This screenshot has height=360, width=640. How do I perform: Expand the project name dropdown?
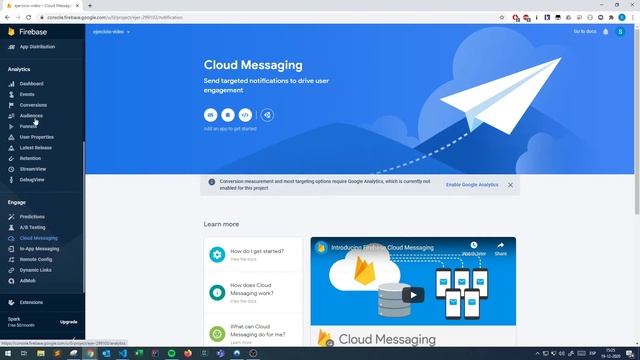(111, 32)
